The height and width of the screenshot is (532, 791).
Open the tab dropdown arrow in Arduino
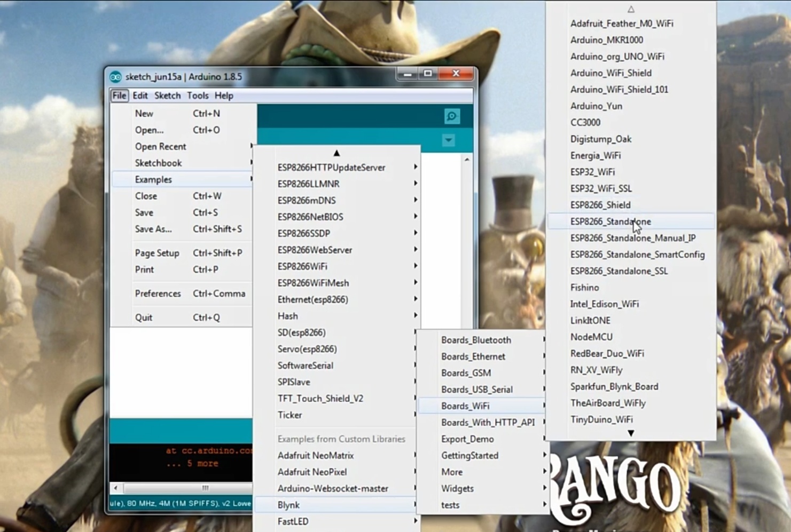click(x=449, y=141)
